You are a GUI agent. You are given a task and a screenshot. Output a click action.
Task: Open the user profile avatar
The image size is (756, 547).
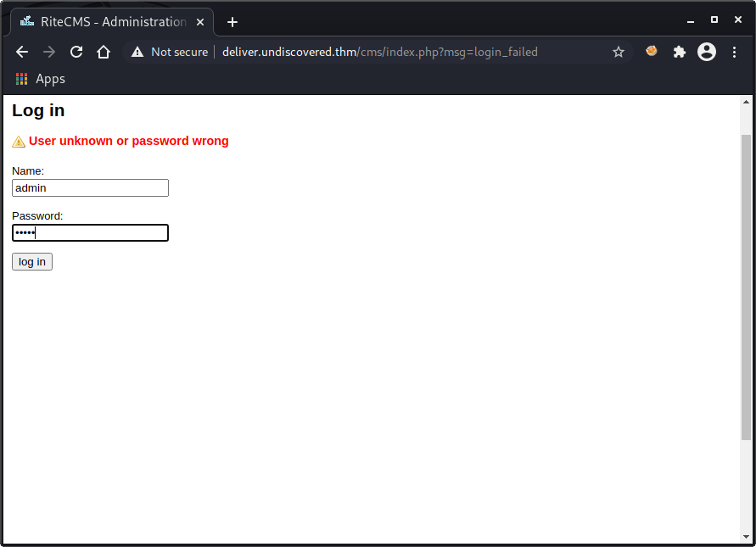[x=706, y=52]
